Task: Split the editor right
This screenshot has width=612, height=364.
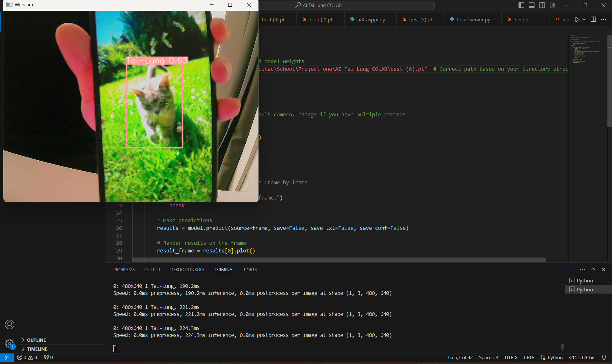Action: [x=593, y=19]
